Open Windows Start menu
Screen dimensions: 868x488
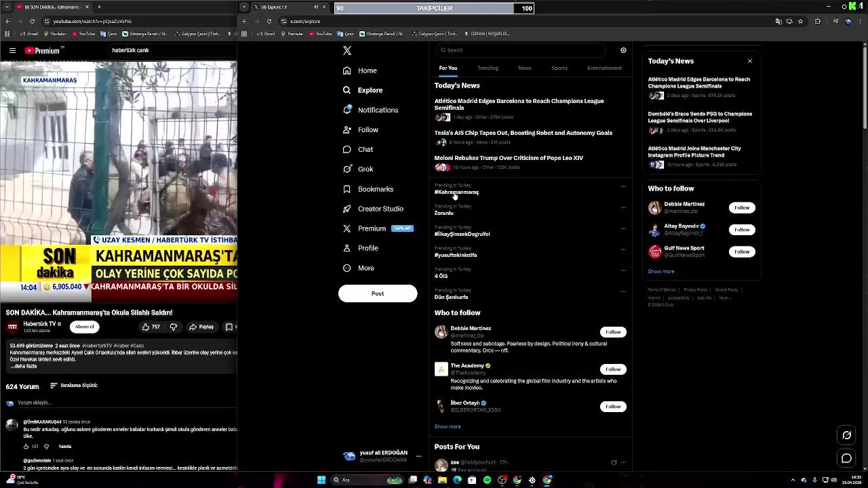(x=321, y=480)
